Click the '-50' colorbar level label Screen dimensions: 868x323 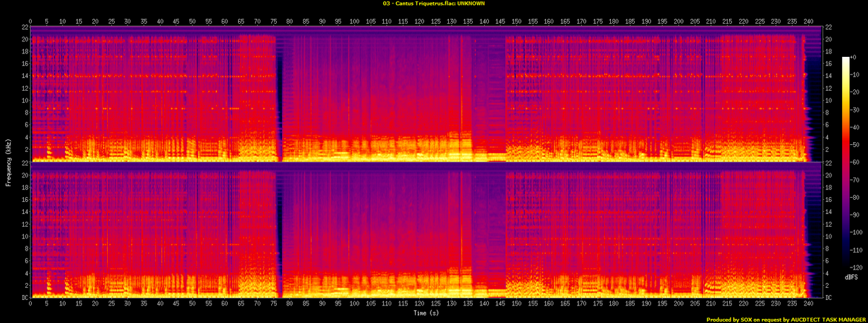(x=856, y=145)
